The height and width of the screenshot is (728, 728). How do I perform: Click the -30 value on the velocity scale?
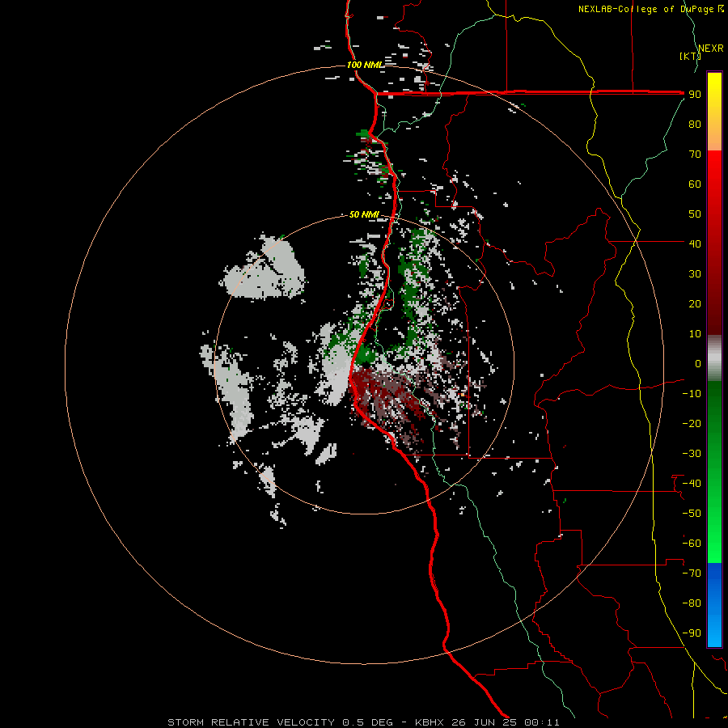(x=692, y=454)
